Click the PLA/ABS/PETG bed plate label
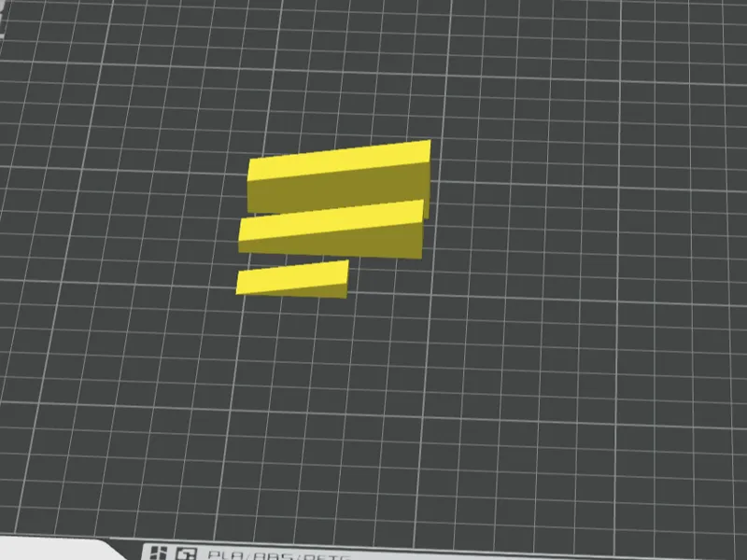 point(279,555)
